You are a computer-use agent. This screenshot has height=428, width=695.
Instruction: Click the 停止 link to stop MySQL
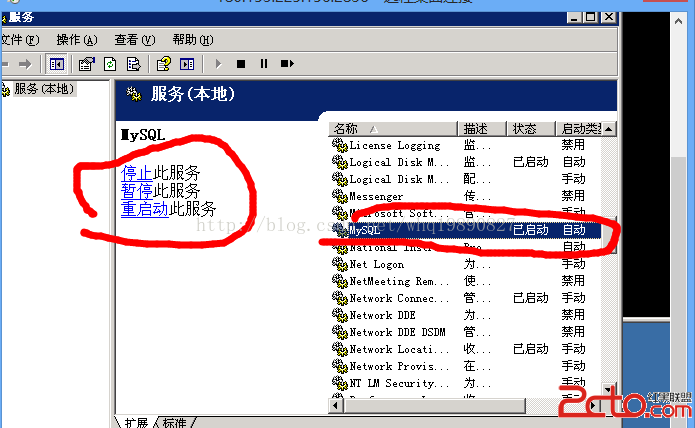coord(137,173)
